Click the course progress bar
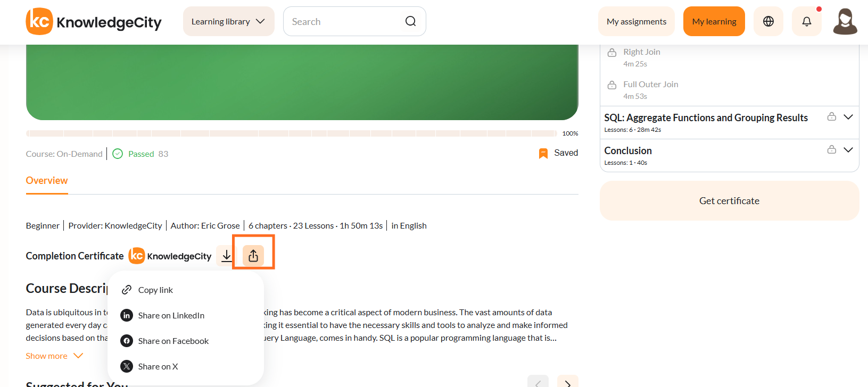Image resolution: width=868 pixels, height=387 pixels. click(x=292, y=133)
